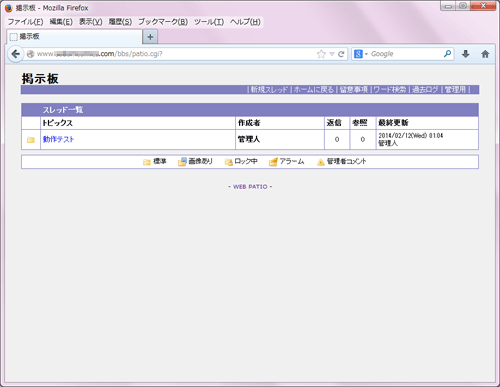This screenshot has height=387, width=500.
Task: Click the 掲示板 page heading
Action: [40, 79]
